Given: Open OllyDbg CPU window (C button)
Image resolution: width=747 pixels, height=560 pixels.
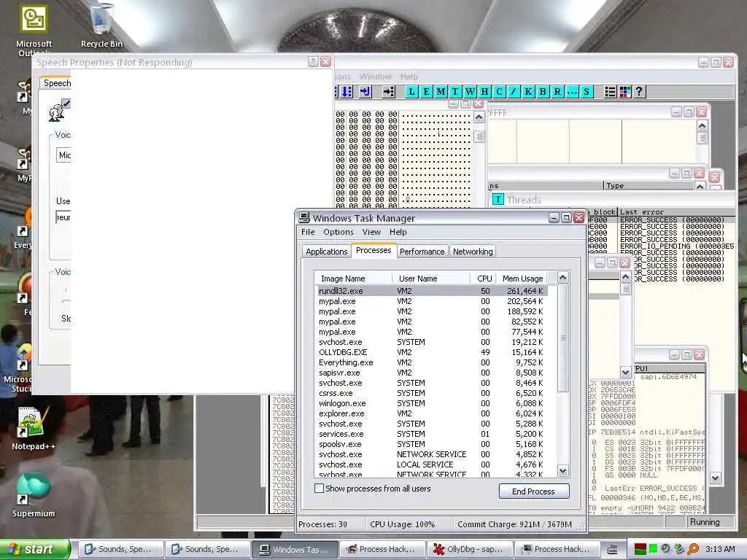Looking at the screenshot, I should click(x=499, y=92).
